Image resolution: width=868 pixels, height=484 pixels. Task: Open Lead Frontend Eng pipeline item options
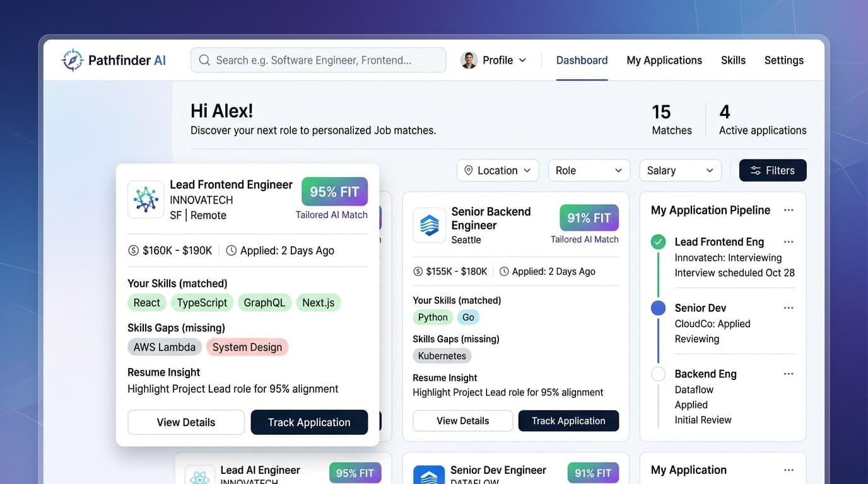coord(789,242)
